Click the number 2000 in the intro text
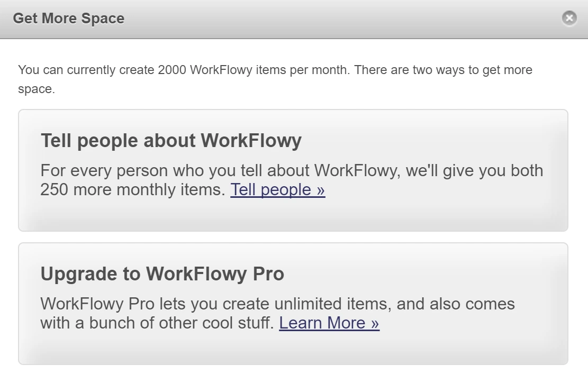588x392 pixels. click(172, 70)
